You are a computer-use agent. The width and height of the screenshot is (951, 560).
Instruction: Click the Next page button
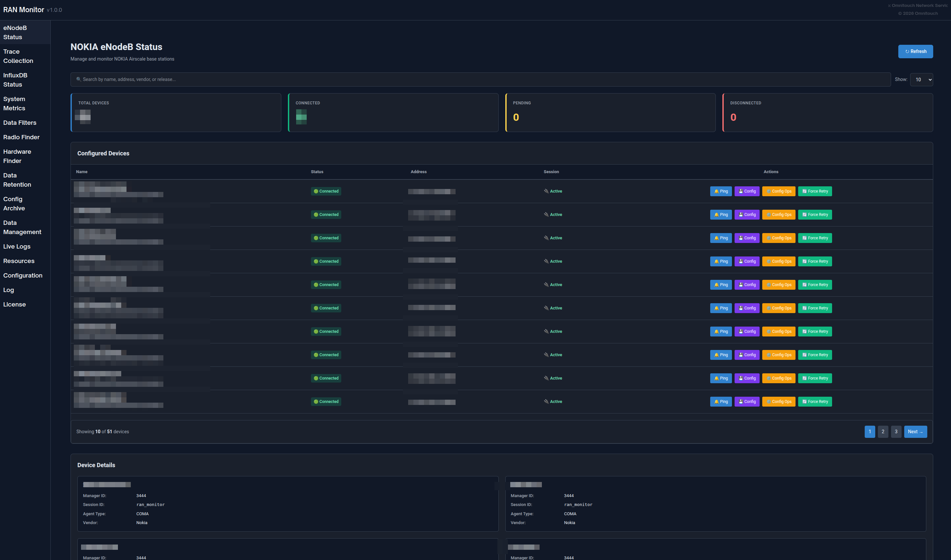click(x=915, y=432)
